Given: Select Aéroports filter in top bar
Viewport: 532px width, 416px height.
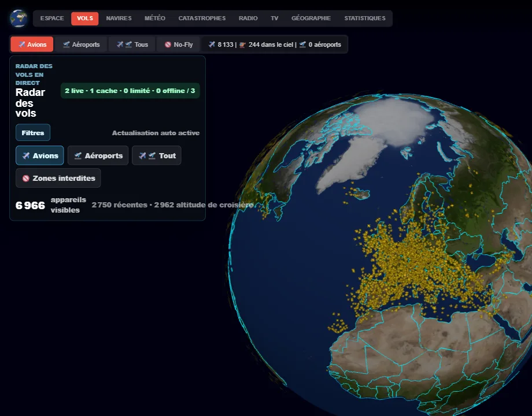Looking at the screenshot, I should [x=81, y=44].
